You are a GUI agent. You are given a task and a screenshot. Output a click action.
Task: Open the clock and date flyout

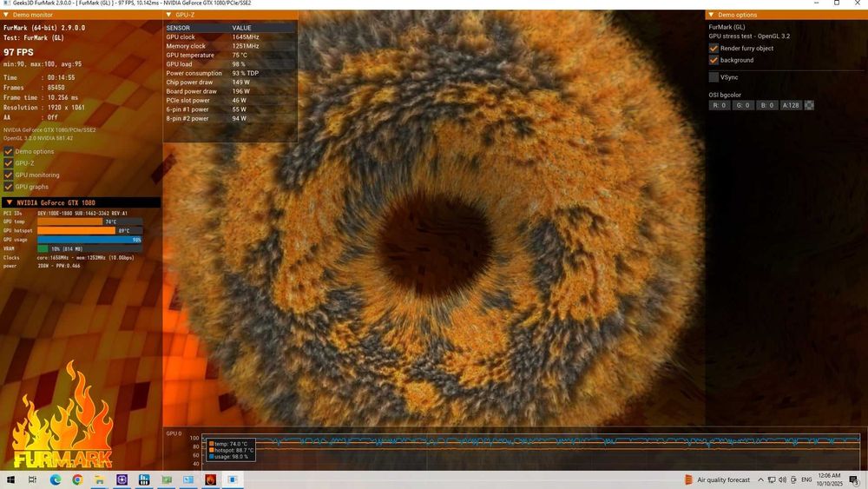click(829, 479)
